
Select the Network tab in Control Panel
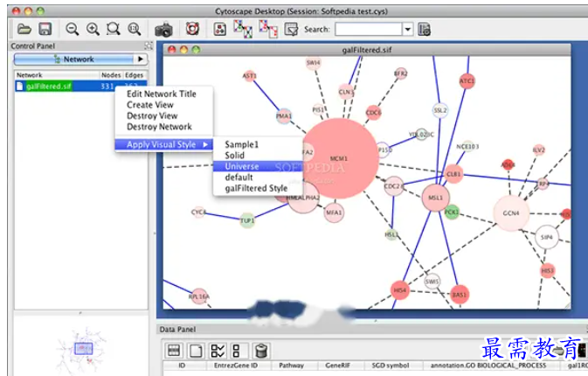point(74,59)
